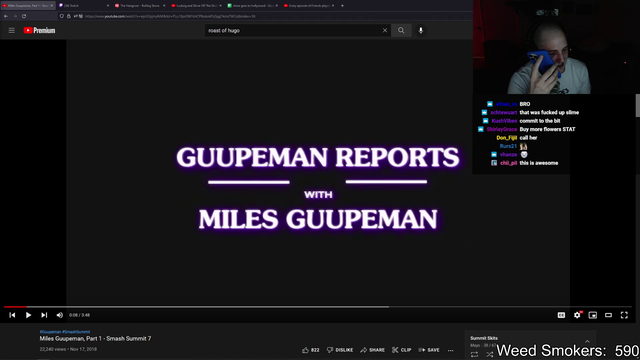Click the YouTube URL address bar

[170, 16]
